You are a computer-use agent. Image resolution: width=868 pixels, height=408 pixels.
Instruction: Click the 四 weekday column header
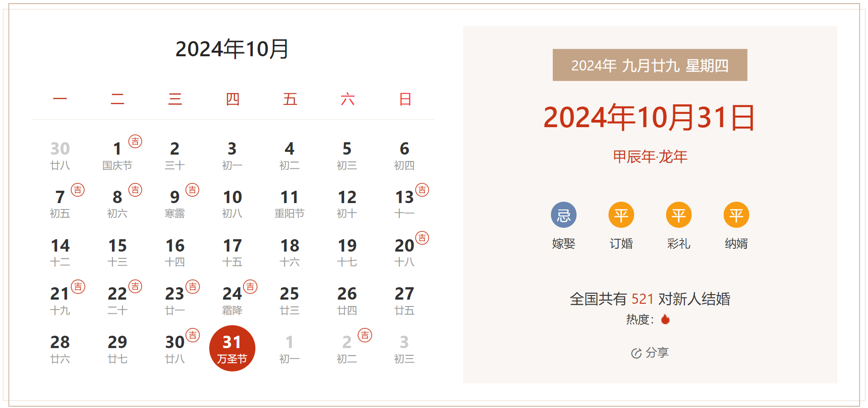(233, 99)
